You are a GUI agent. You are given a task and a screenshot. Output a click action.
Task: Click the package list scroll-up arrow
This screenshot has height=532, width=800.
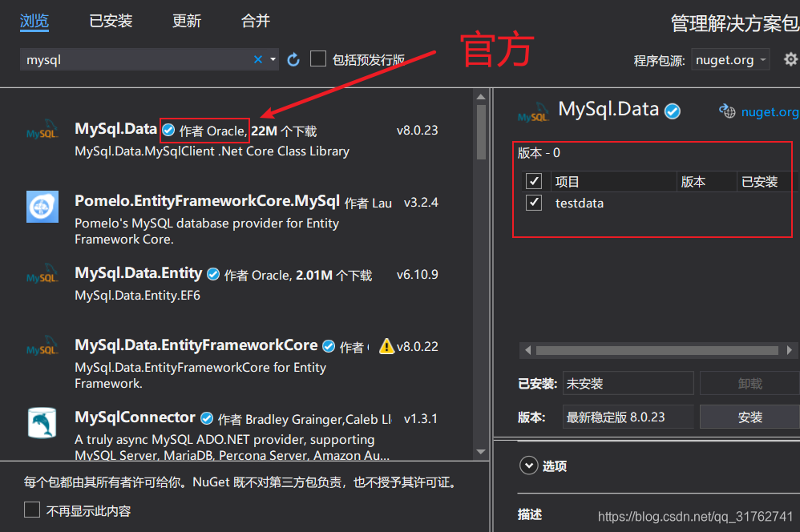point(481,96)
